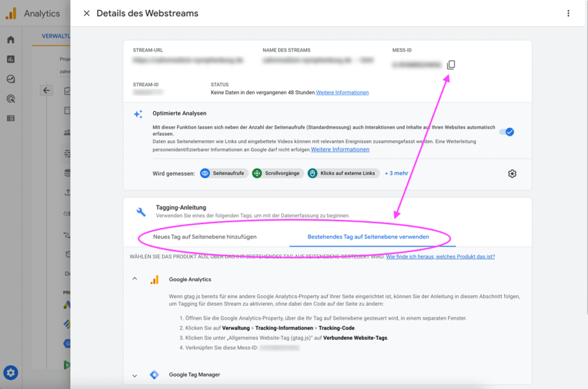This screenshot has width=588, height=389.
Task: Click the Seitenaufrufe measurement chip
Action: click(225, 173)
